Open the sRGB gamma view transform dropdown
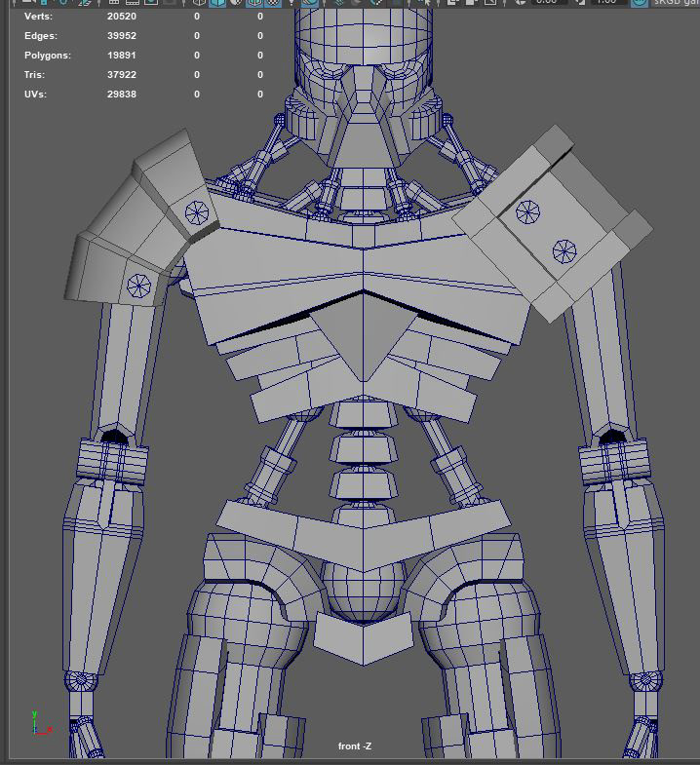Screen dimensions: 700x765 (x=677, y=3)
